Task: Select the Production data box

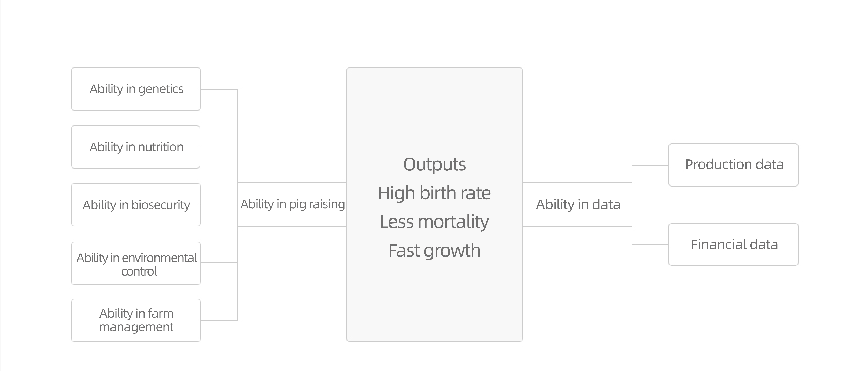Action: click(734, 165)
